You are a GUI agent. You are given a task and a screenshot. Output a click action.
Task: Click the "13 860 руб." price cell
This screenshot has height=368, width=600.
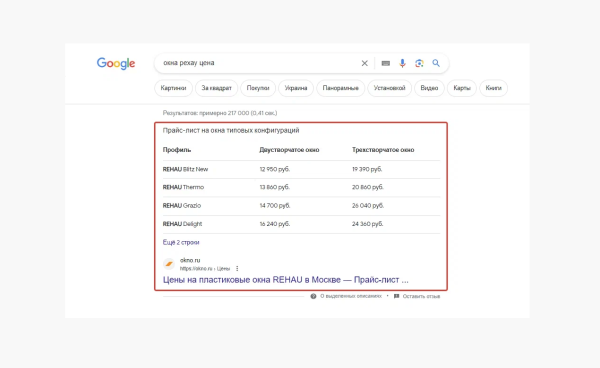(275, 187)
